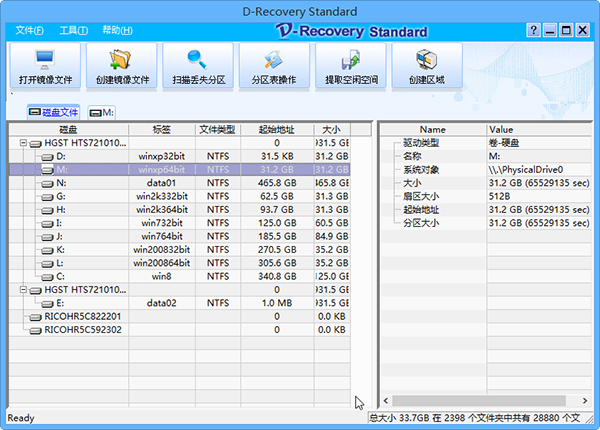Select the win2k332bit label cell
Viewport: 600px width, 430px height.
[162, 197]
